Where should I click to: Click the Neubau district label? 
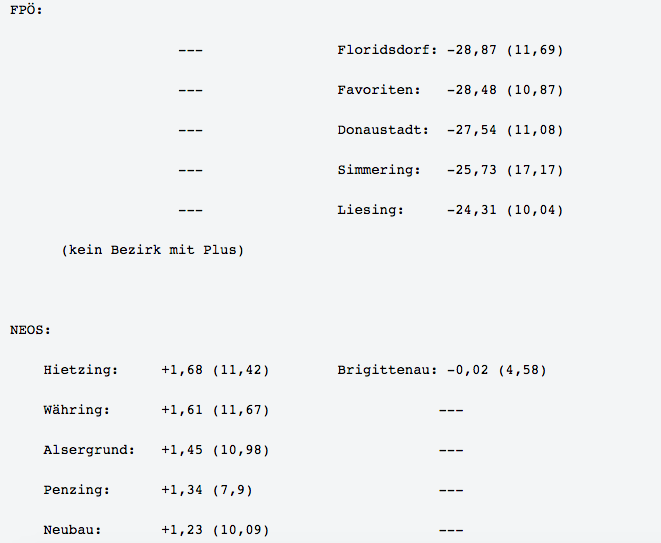(x=73, y=530)
